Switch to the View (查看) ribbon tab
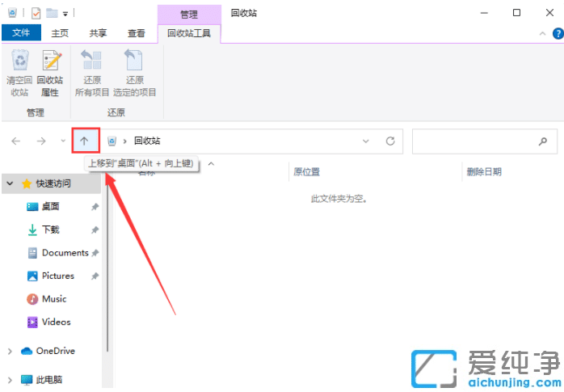 pyautogui.click(x=137, y=33)
